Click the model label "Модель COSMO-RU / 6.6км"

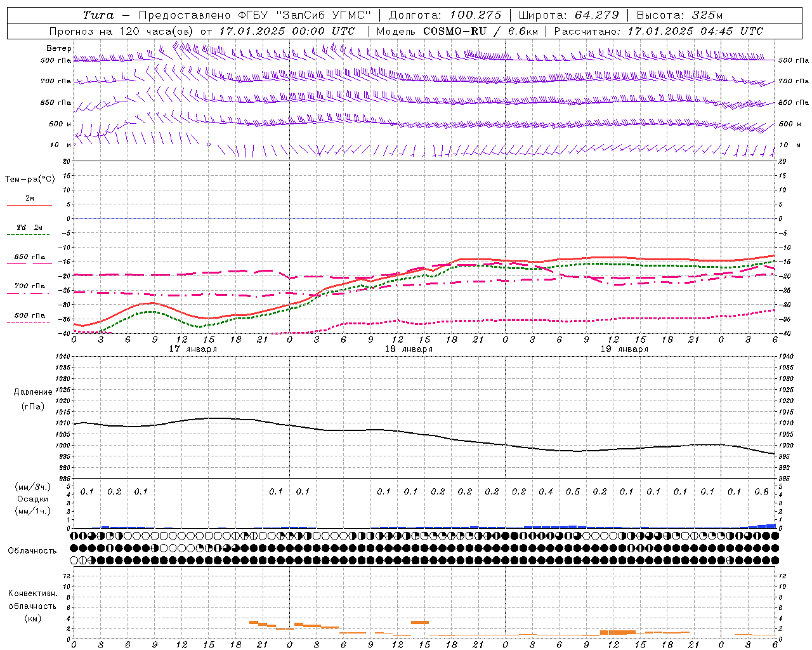point(457,31)
